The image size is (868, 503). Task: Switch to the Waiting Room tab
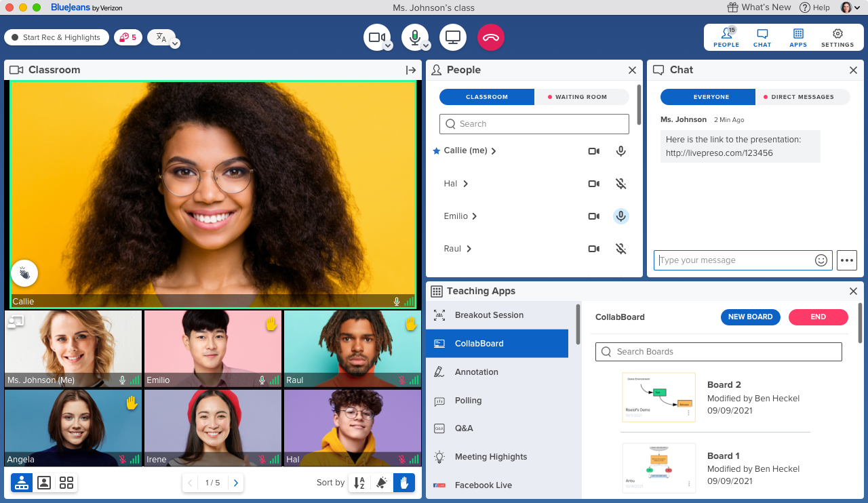coord(582,96)
